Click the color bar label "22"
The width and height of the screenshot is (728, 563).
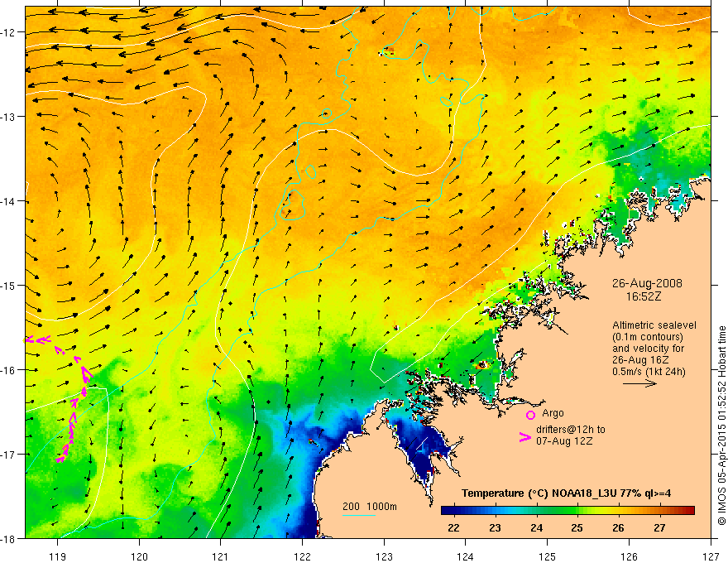453,527
